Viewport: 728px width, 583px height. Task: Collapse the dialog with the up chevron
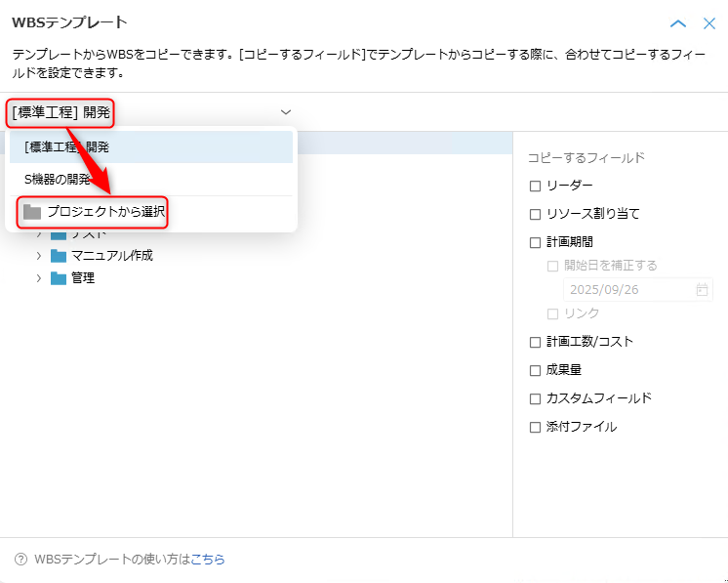coord(678,23)
